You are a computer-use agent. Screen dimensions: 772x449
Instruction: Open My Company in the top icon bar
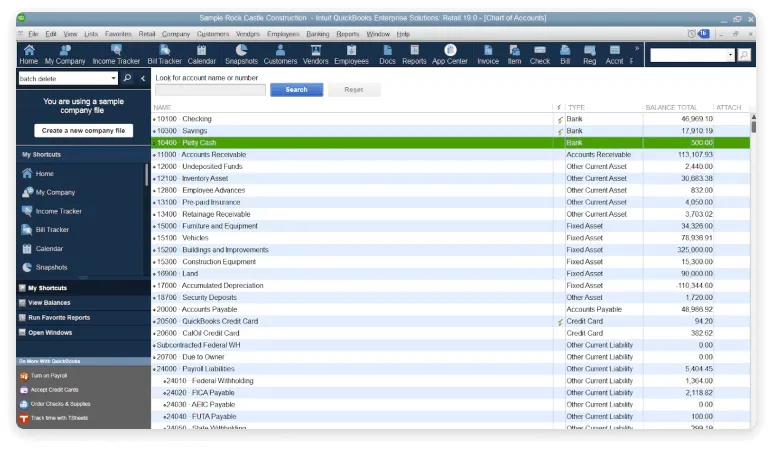(x=65, y=55)
